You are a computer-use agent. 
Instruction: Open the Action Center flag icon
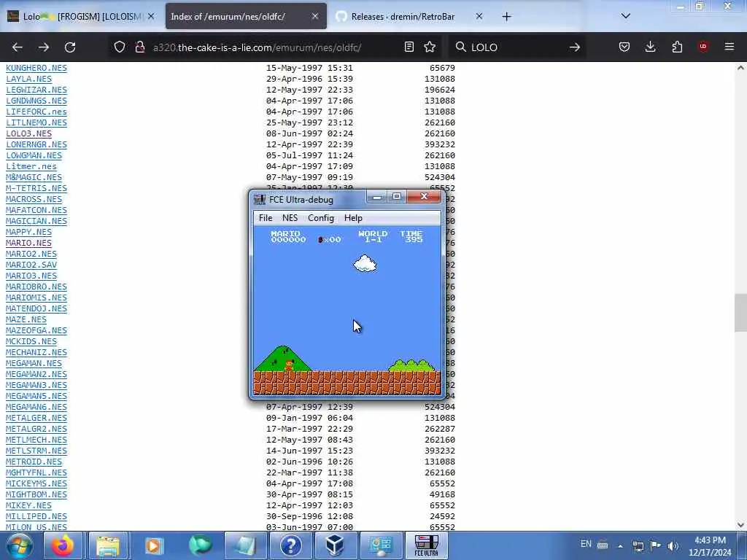coord(656,545)
